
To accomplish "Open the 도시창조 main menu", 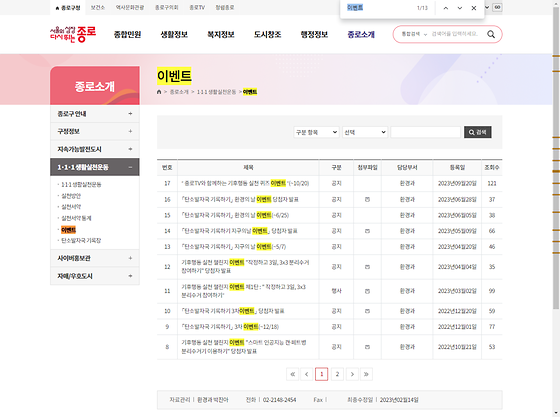I will 268,35.
